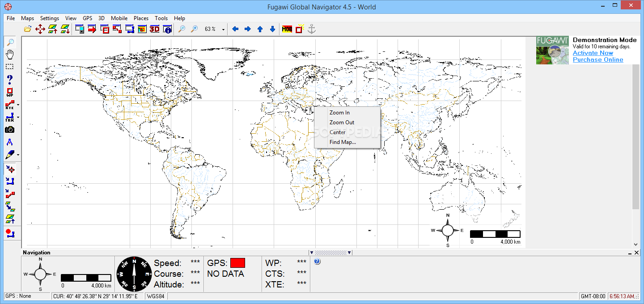Image resolution: width=644 pixels, height=304 pixels.
Task: Click the open map folder icon
Action: (28, 29)
